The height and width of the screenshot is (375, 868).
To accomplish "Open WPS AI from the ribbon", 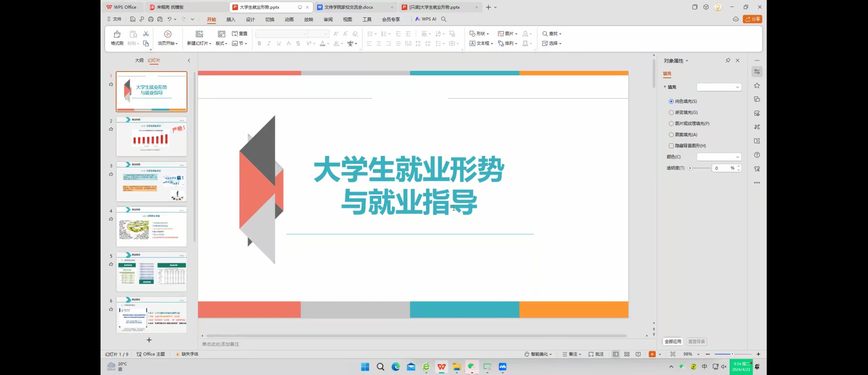I will pyautogui.click(x=426, y=19).
